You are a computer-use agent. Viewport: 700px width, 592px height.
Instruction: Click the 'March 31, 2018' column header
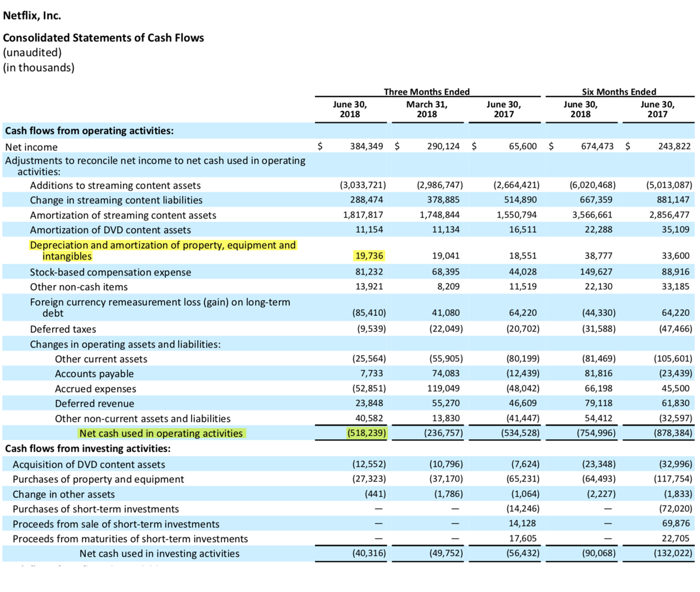click(x=426, y=109)
